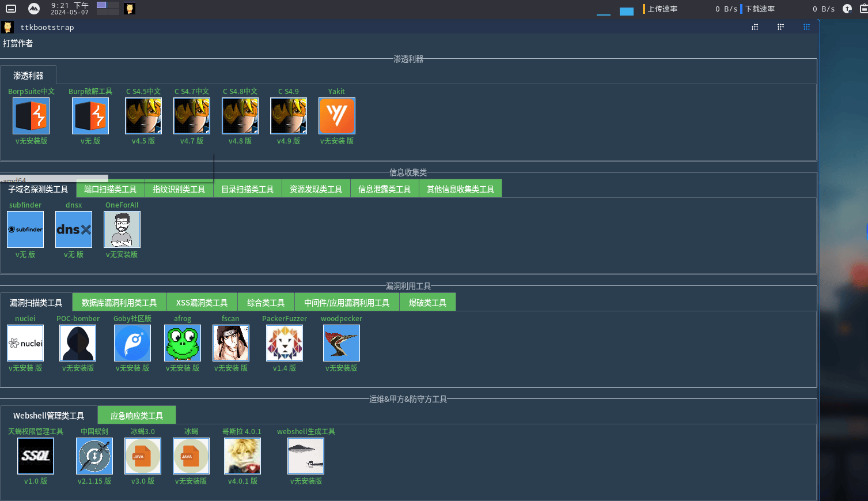Open the PackerFuzzer tool icon

(x=285, y=343)
